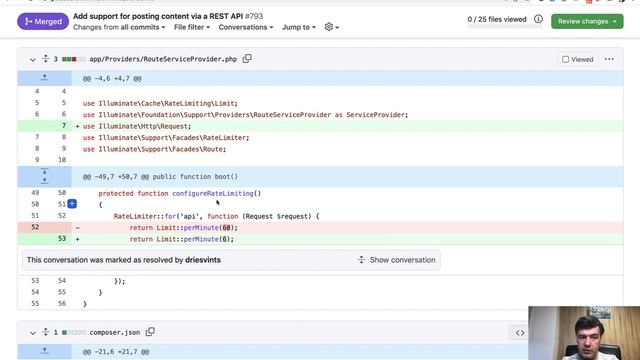Screen dimensions: 640x360
Task: Expand all lines in composer.json
Action: [45, 332]
